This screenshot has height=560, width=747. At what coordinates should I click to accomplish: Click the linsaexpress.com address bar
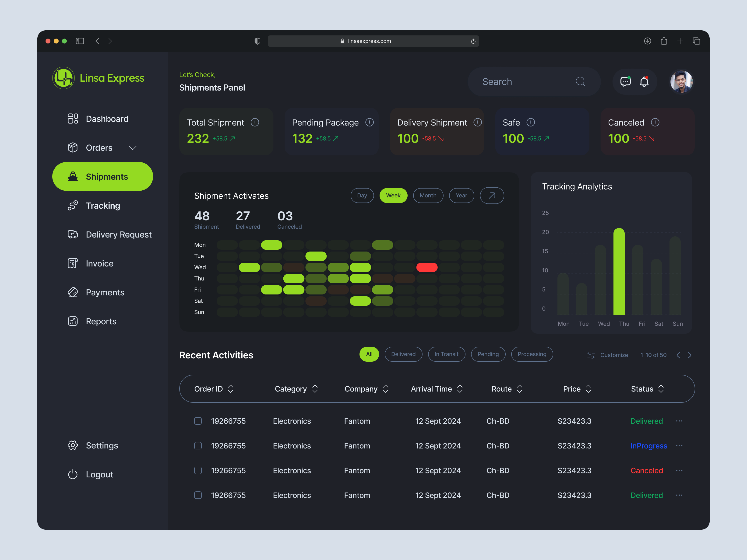(373, 41)
